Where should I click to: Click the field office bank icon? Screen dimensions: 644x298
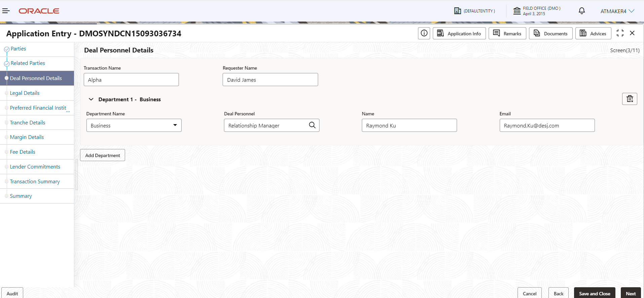517,11
